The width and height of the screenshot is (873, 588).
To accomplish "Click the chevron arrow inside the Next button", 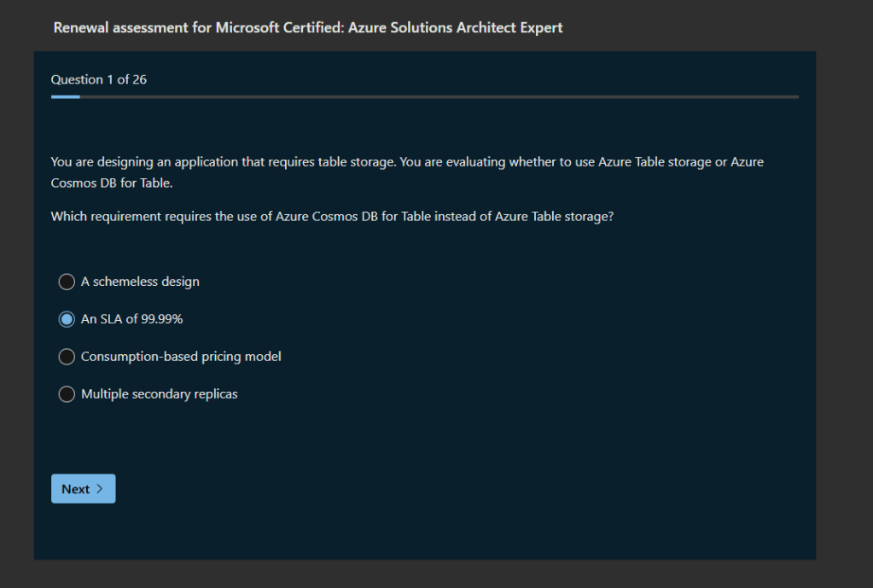I will pos(100,489).
